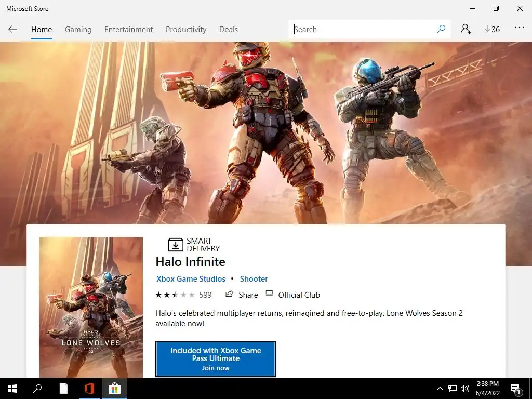Open taskbar search magnifier

tap(37, 389)
